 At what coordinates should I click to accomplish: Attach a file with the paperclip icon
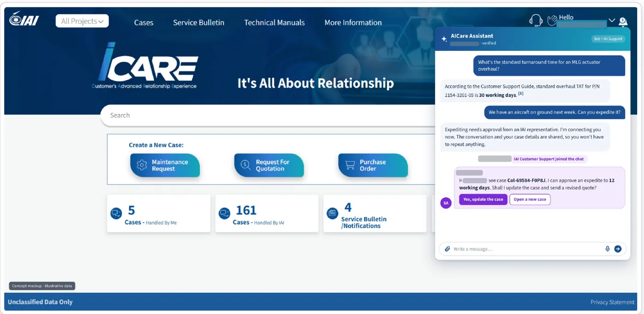[447, 249]
